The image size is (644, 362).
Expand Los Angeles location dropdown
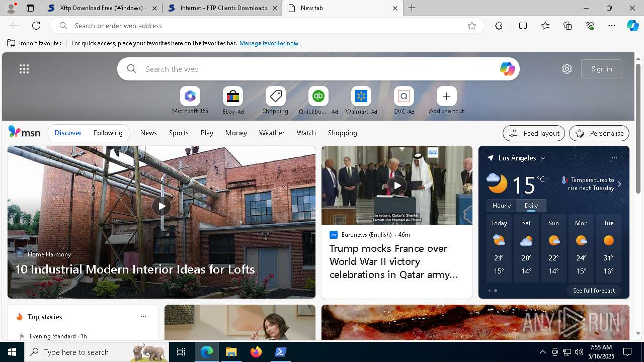click(542, 158)
